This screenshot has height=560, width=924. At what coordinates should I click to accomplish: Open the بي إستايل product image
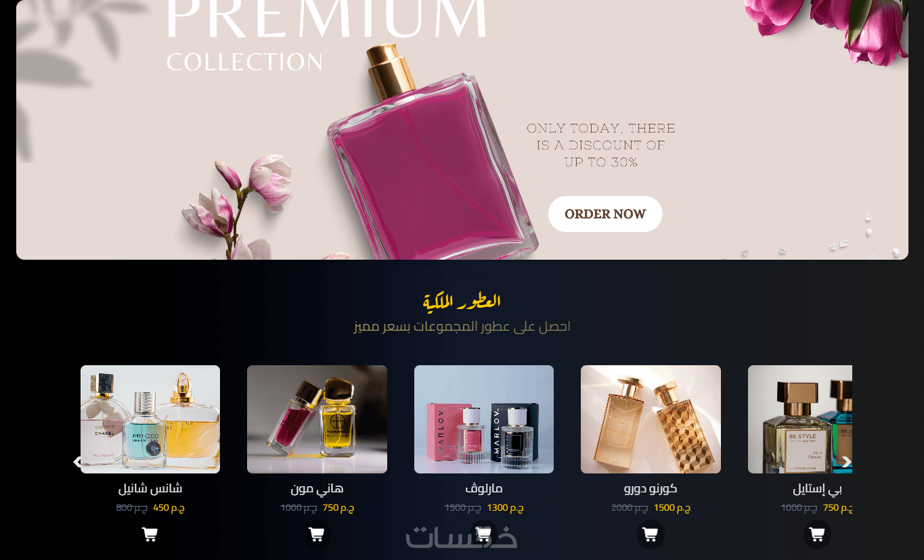[800, 419]
